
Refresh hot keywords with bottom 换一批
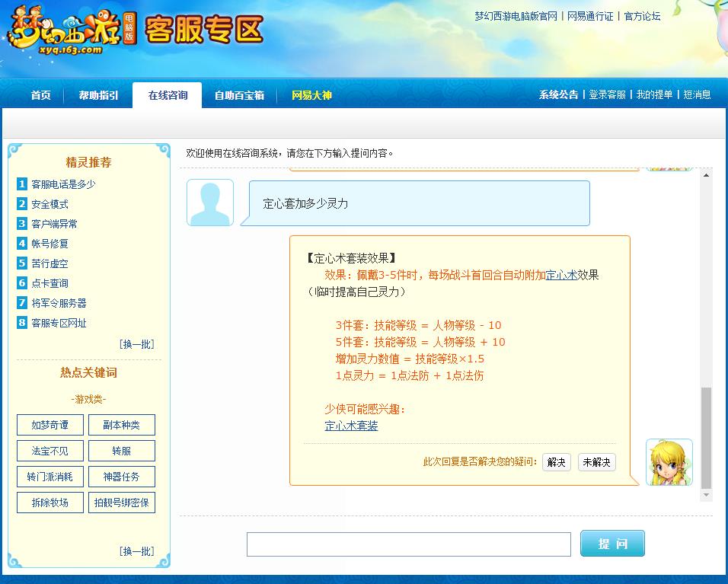[137, 551]
